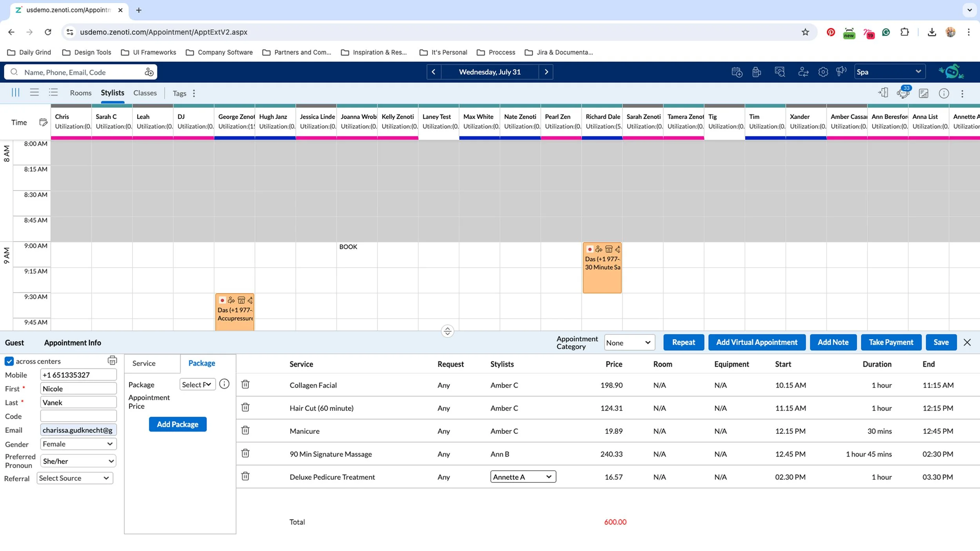Screen dimensions: 980x551
Task: Open the settings gear in header
Action: click(823, 72)
